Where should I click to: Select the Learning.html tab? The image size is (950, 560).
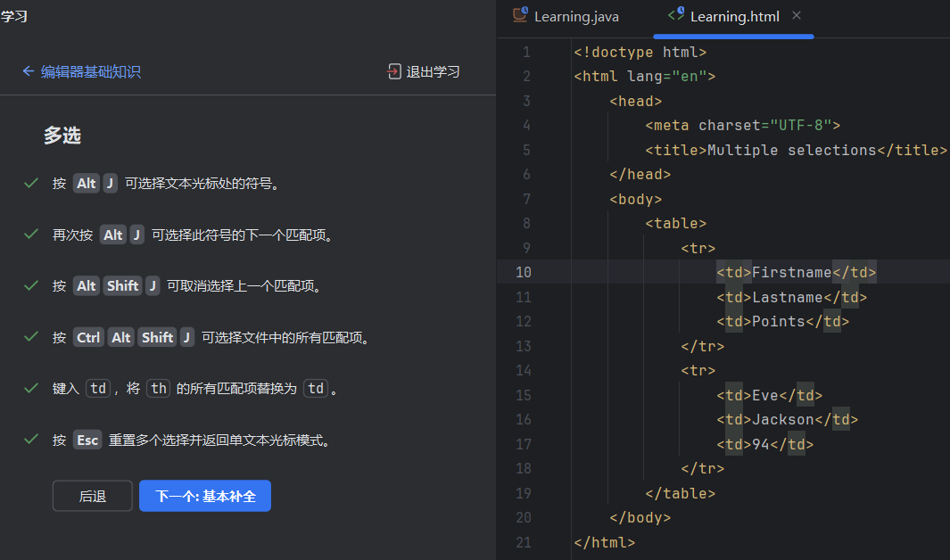click(x=734, y=17)
